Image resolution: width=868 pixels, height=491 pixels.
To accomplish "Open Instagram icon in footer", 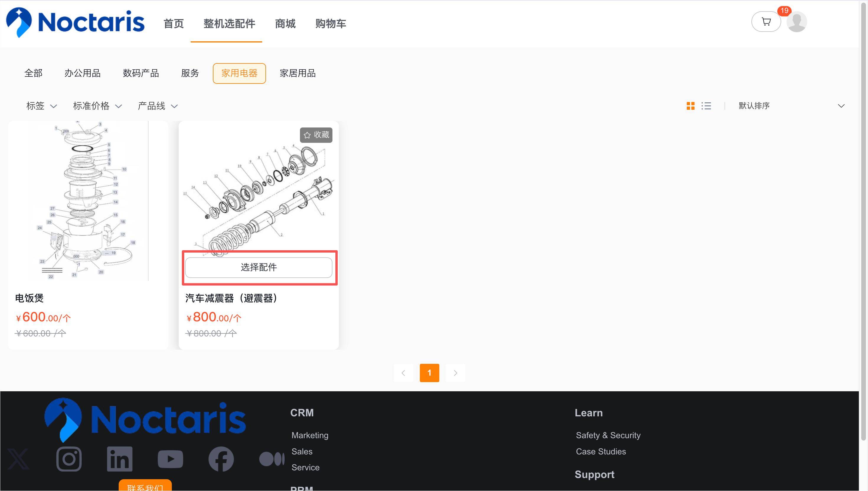I will 69,459.
